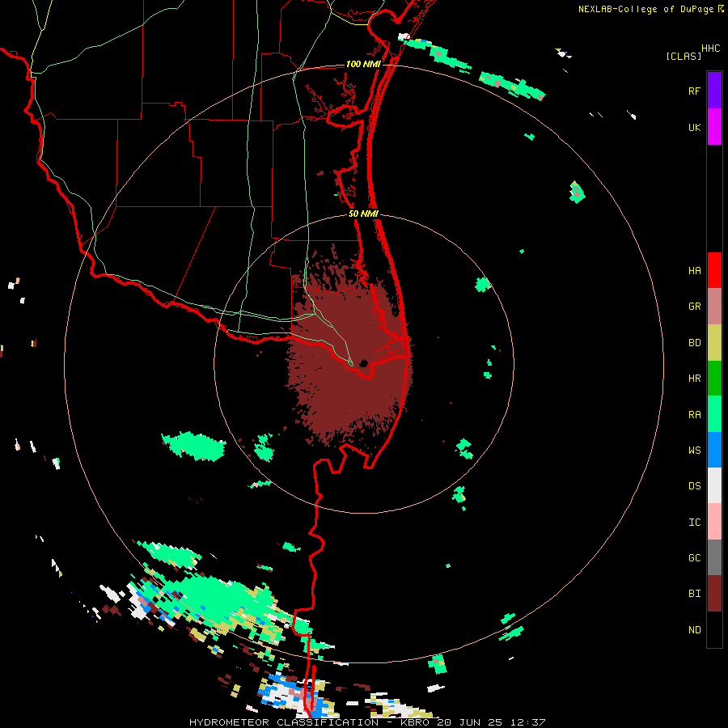
Task: Click the "GC" legend label
Action: pos(694,558)
